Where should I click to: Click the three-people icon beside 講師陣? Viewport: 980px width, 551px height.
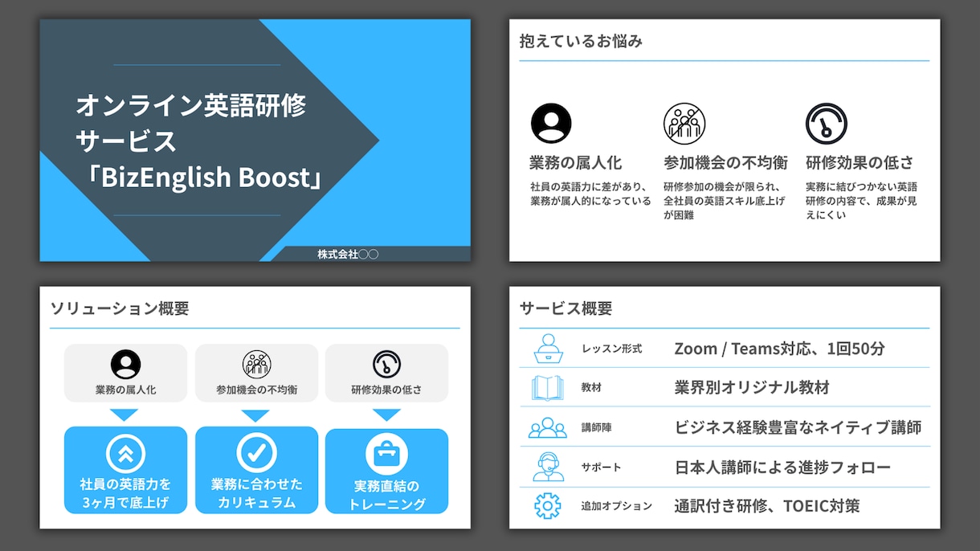click(x=548, y=427)
